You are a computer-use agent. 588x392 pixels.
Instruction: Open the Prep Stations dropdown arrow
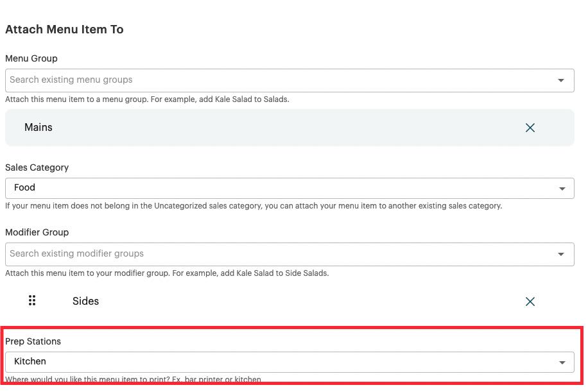point(562,362)
